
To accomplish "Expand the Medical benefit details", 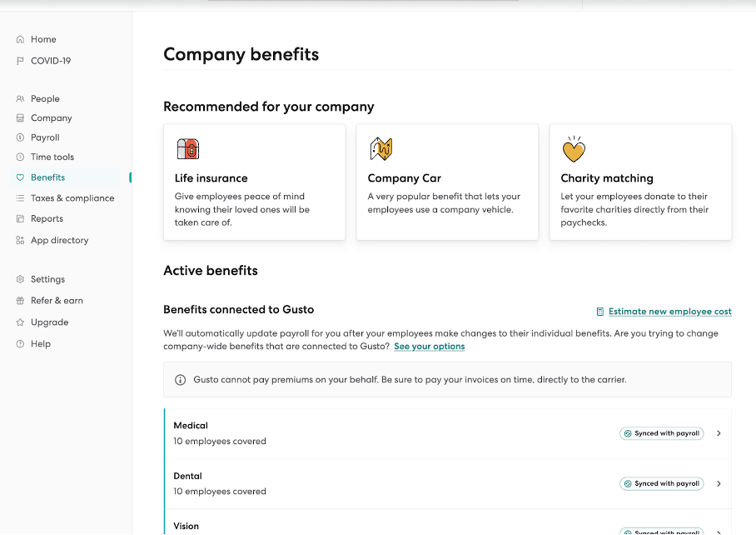I will point(718,432).
